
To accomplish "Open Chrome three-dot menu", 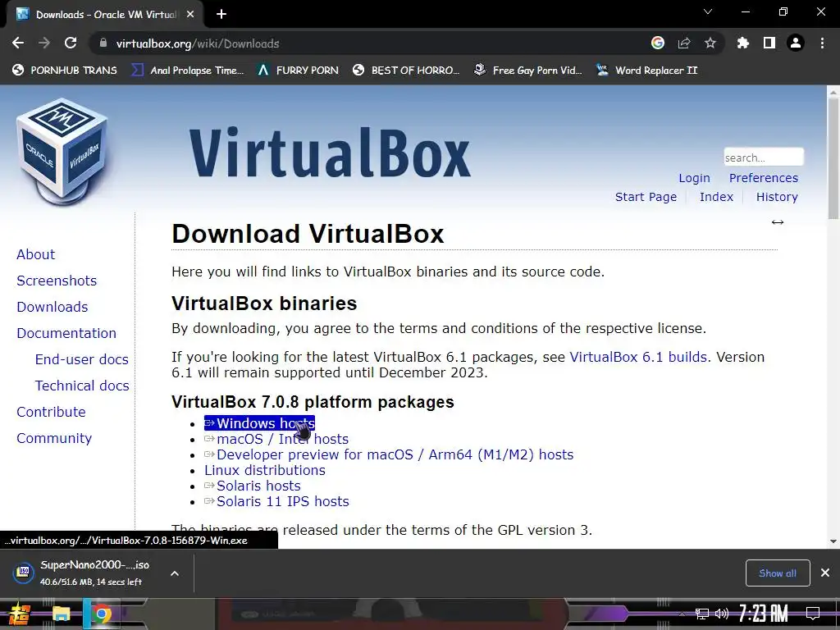I will 822,43.
